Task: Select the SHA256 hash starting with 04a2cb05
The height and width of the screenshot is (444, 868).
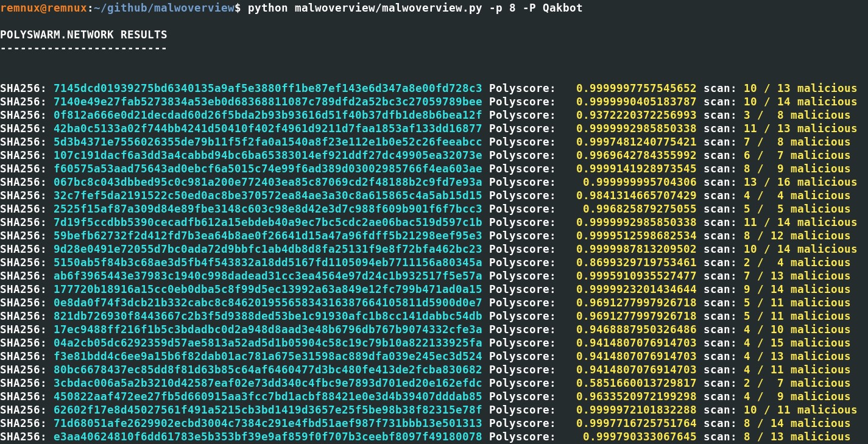Action: [267, 343]
